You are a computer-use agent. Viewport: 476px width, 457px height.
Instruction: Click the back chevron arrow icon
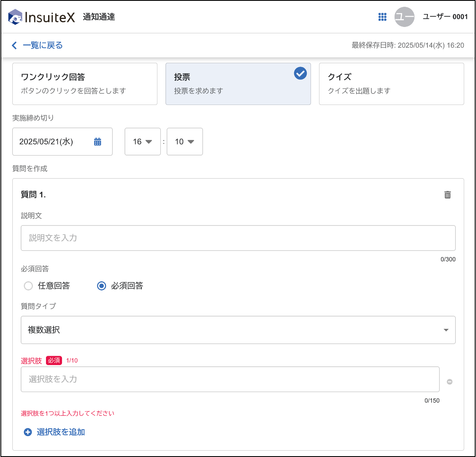point(14,46)
